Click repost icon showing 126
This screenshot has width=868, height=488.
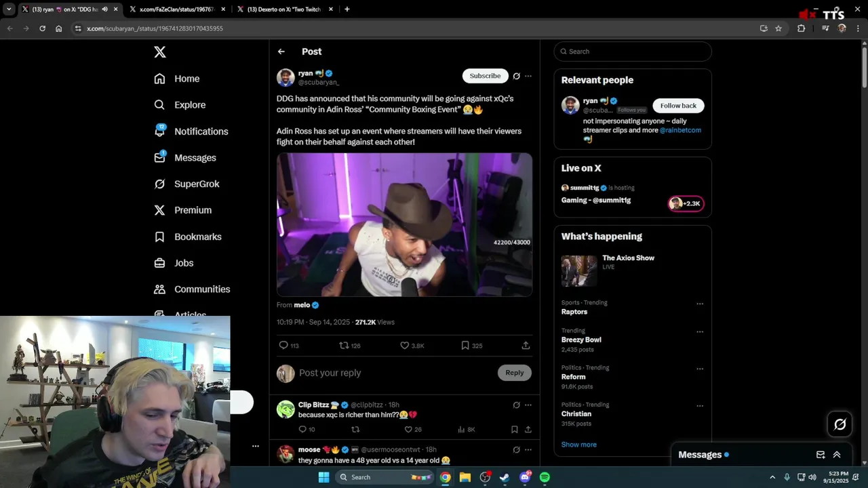click(349, 346)
